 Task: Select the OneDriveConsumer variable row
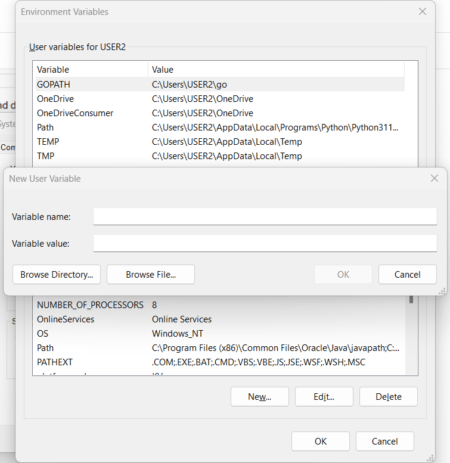220,113
